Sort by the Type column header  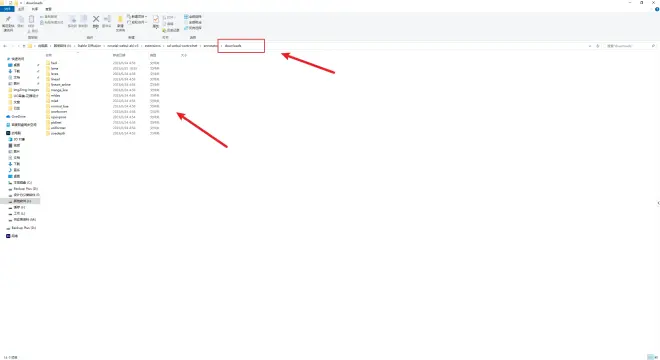[x=153, y=55]
